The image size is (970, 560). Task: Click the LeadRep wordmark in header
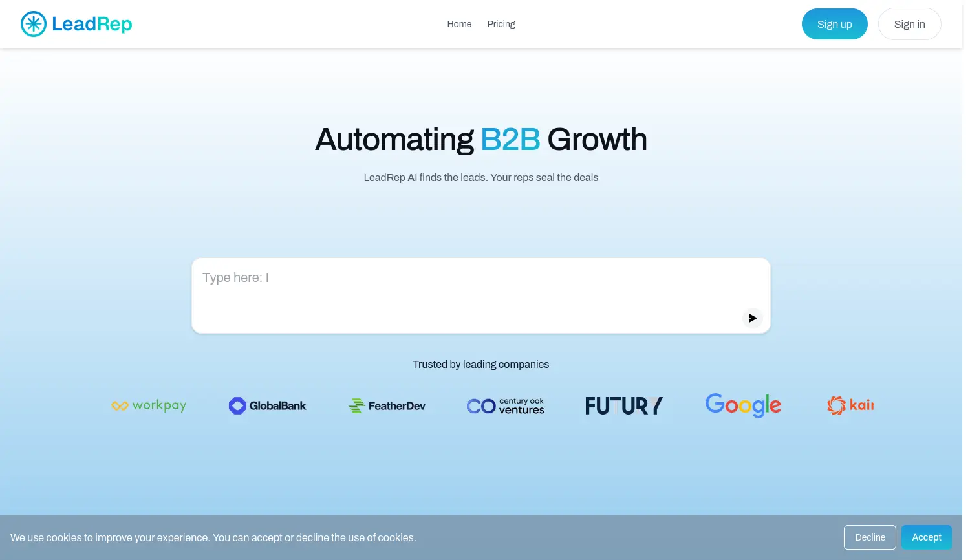[92, 24]
